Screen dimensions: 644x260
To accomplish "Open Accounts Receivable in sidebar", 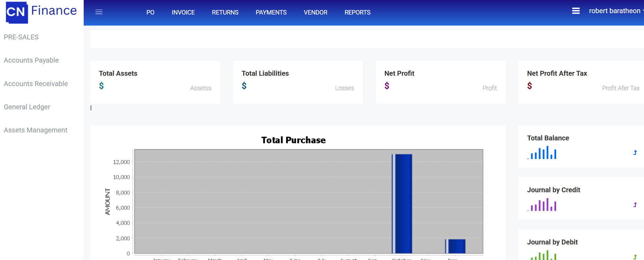I will pos(36,84).
